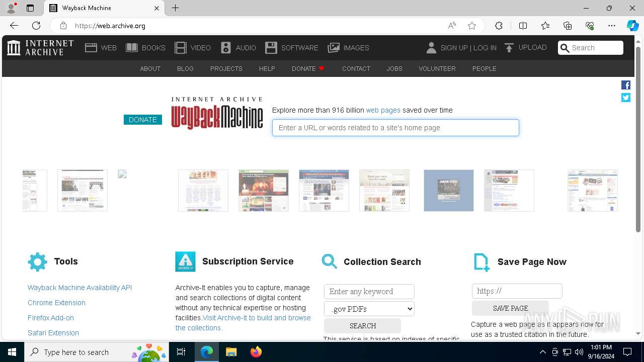The height and width of the screenshot is (362, 644).
Task: Open new browser tab with plus
Action: (175, 8)
